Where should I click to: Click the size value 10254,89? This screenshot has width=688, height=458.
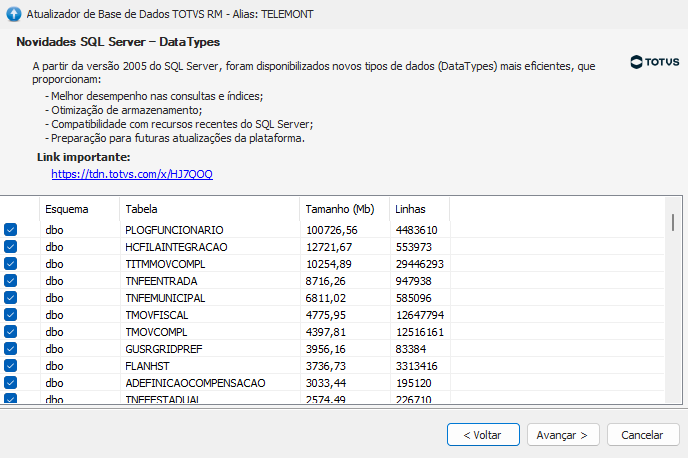click(329, 264)
